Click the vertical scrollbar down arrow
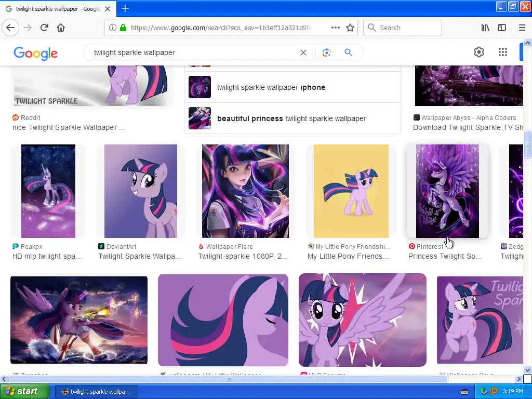Image resolution: width=532 pixels, height=399 pixels. (x=528, y=370)
